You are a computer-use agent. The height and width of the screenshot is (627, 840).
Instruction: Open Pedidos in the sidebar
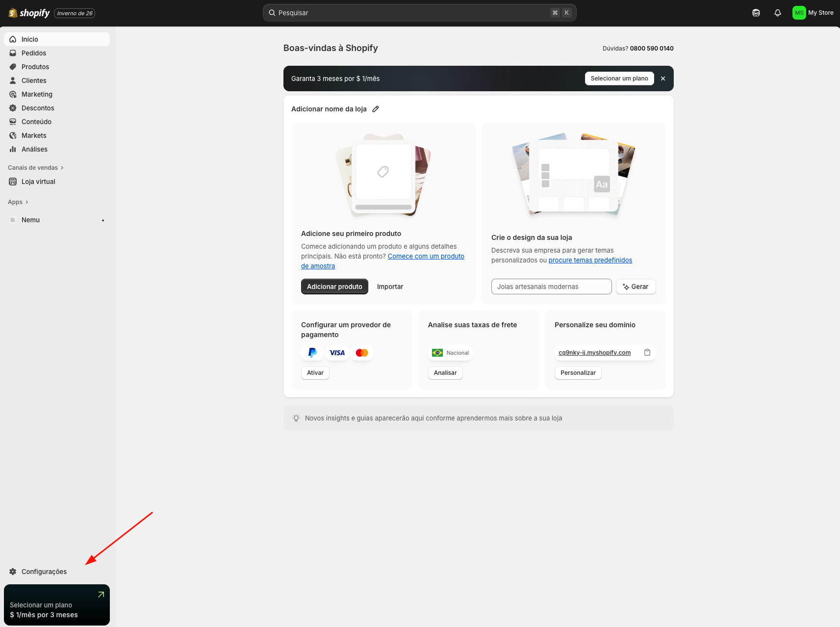coord(57,53)
